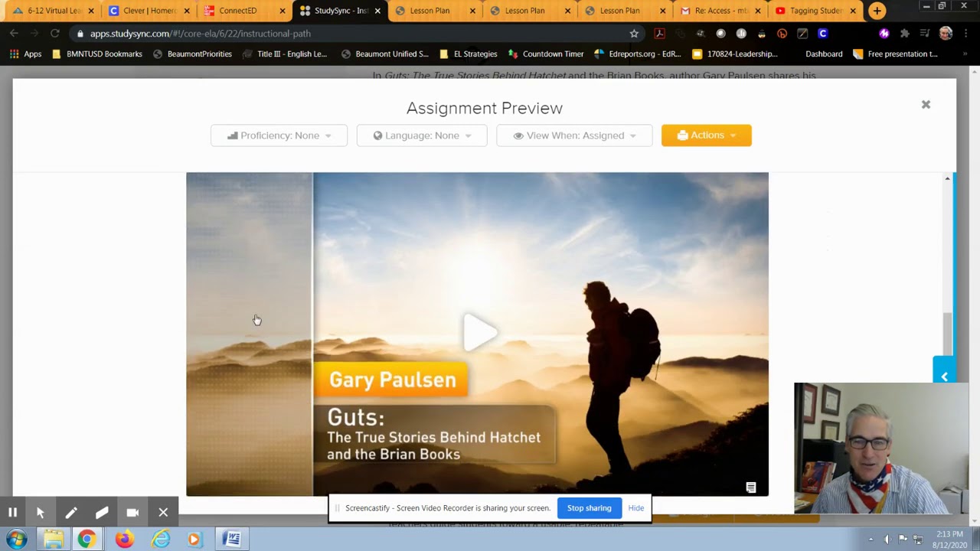Open the Title III - English Le... bookmark
Viewport: 980px width, 551px height.
pos(285,54)
